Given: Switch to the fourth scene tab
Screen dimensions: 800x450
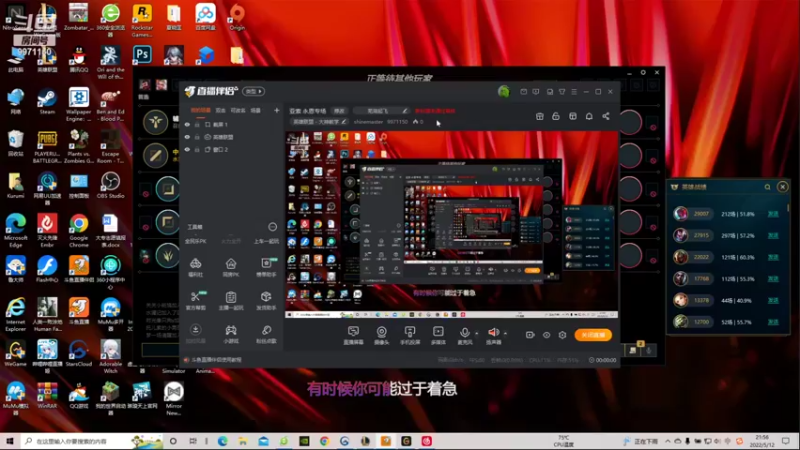Looking at the screenshot, I should (x=256, y=110).
